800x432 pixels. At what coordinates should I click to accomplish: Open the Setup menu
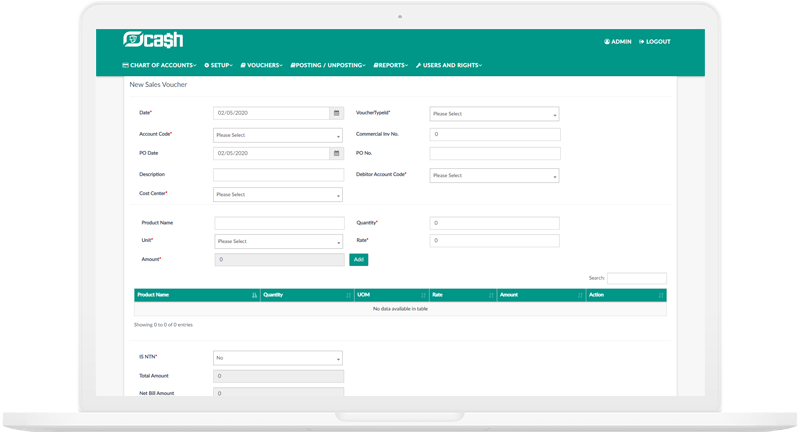[x=218, y=65]
